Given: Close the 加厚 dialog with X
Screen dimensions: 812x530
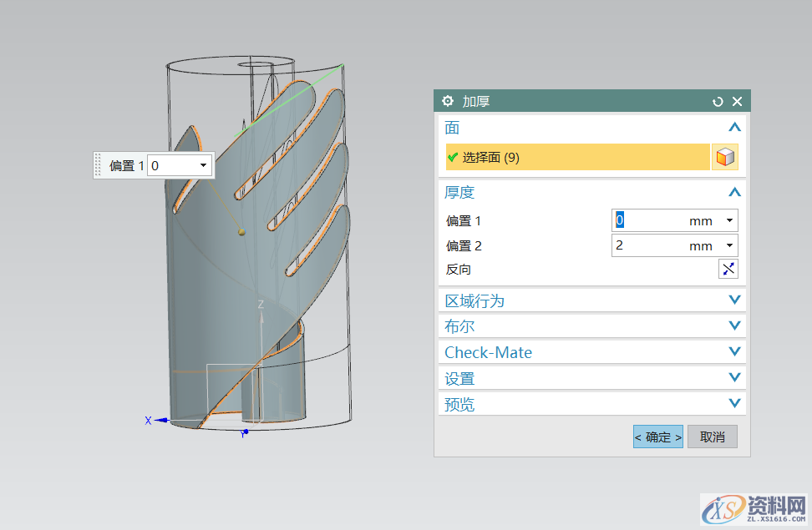Looking at the screenshot, I should coord(737,101).
